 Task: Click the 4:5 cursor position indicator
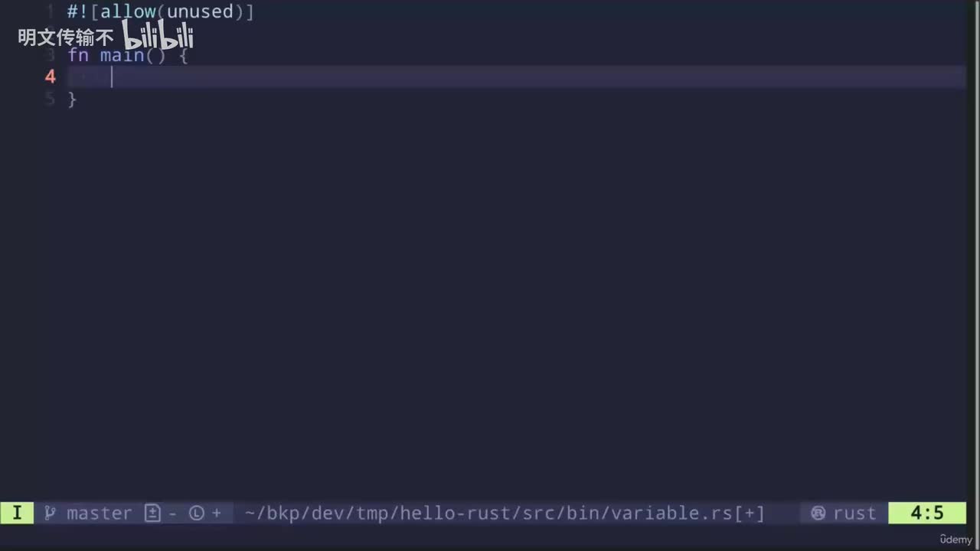927,513
